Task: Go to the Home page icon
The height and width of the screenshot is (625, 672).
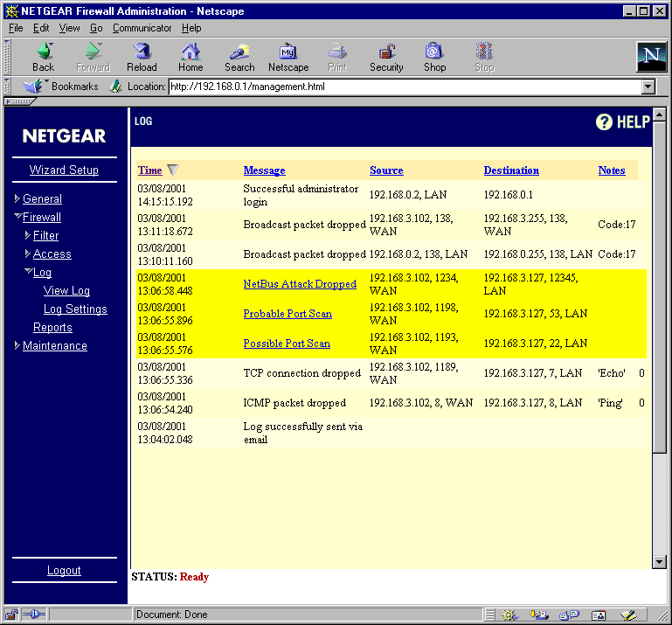Action: [191, 51]
